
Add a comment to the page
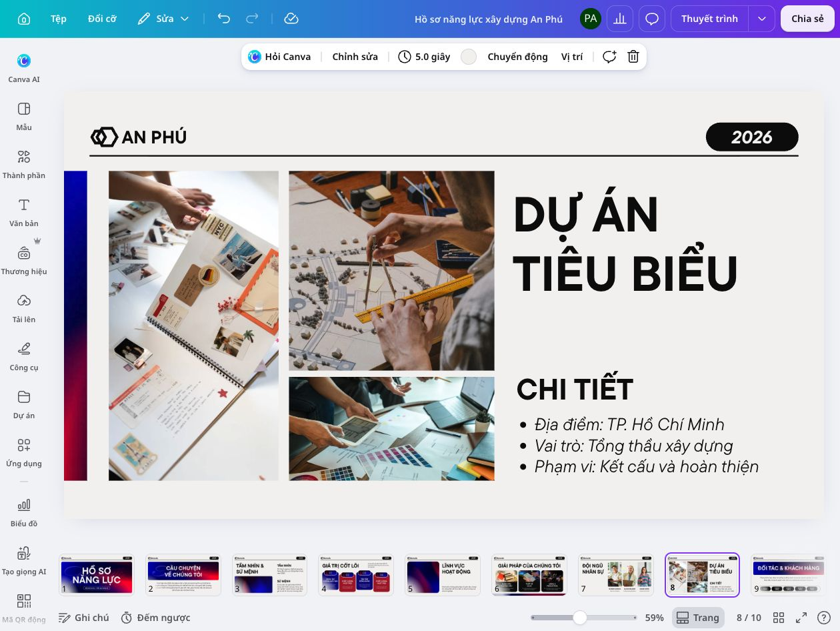(x=609, y=57)
